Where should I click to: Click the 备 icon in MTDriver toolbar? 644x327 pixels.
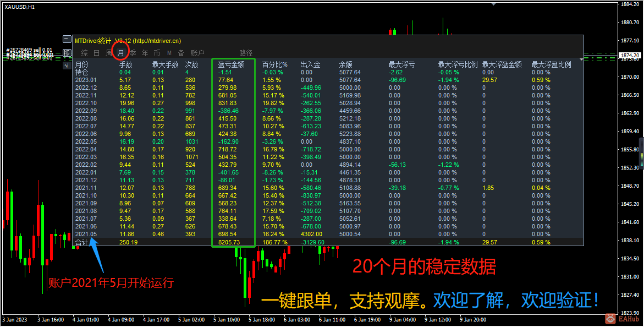(x=181, y=52)
